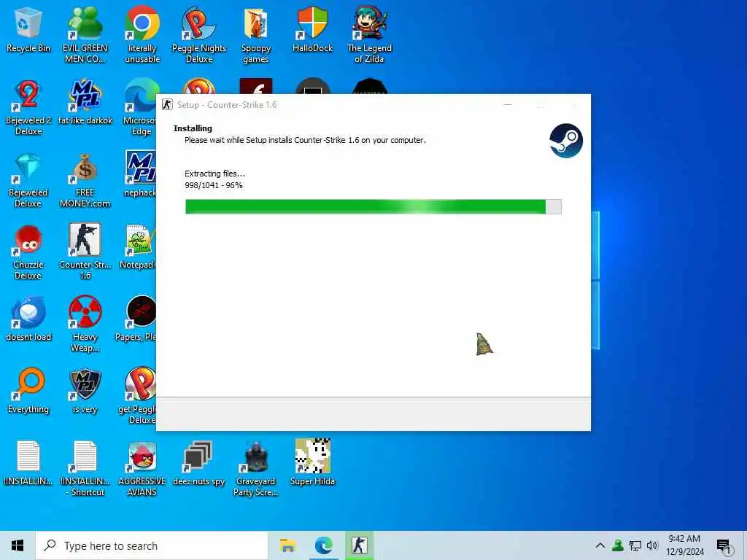Image resolution: width=747 pixels, height=560 pixels.
Task: Open Graveyard Party Scre... icon
Action: [256, 469]
